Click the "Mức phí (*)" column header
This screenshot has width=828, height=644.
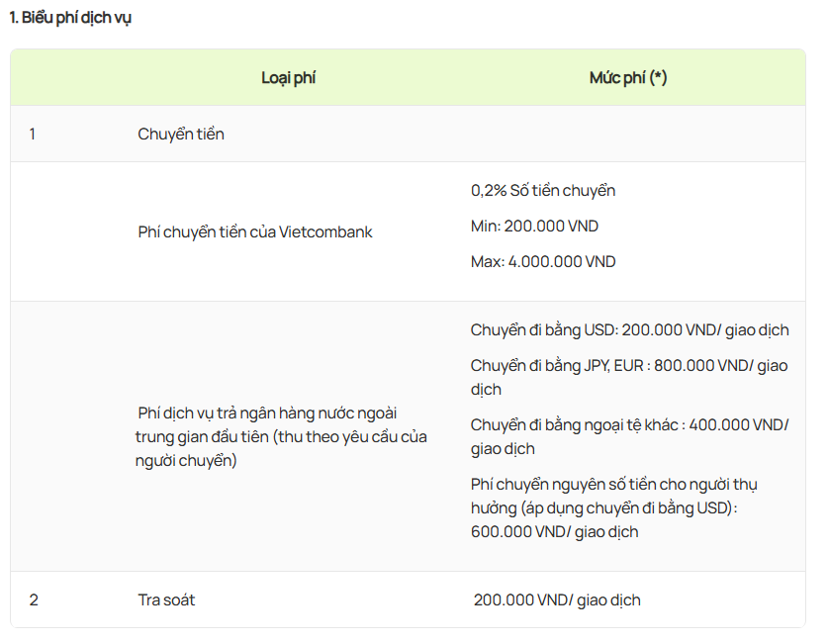(628, 77)
